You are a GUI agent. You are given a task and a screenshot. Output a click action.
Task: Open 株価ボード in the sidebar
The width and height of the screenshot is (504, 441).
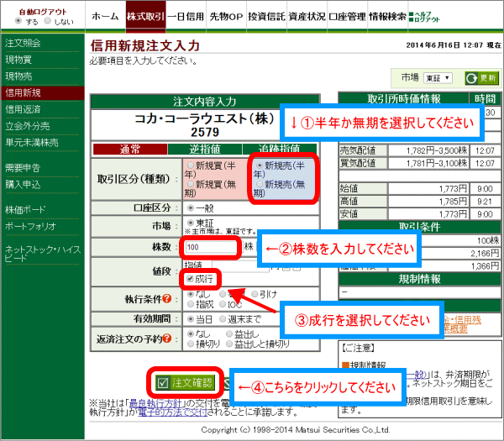[25, 210]
